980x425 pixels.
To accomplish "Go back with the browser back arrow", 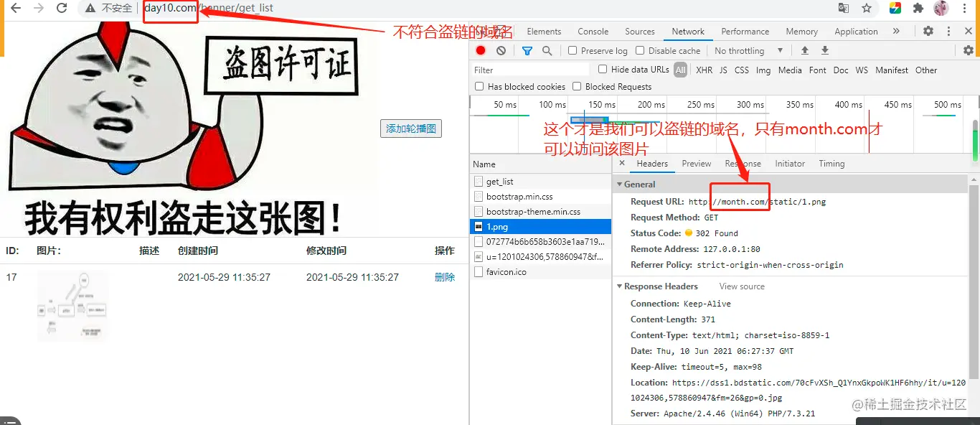I will tap(15, 9).
